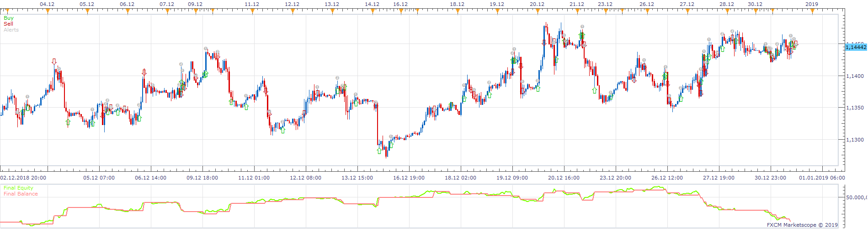Click the orange day marker under 11.12
Viewport: 868px width, 229px height.
pyautogui.click(x=252, y=11)
